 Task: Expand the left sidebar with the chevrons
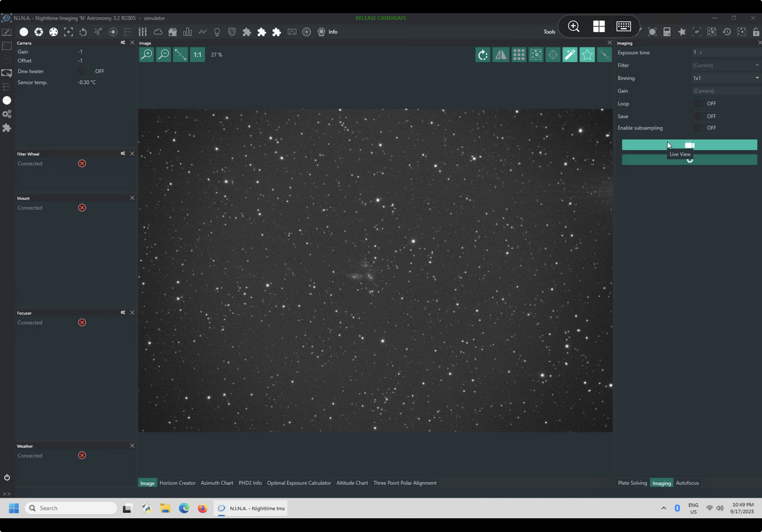[x=7, y=493]
